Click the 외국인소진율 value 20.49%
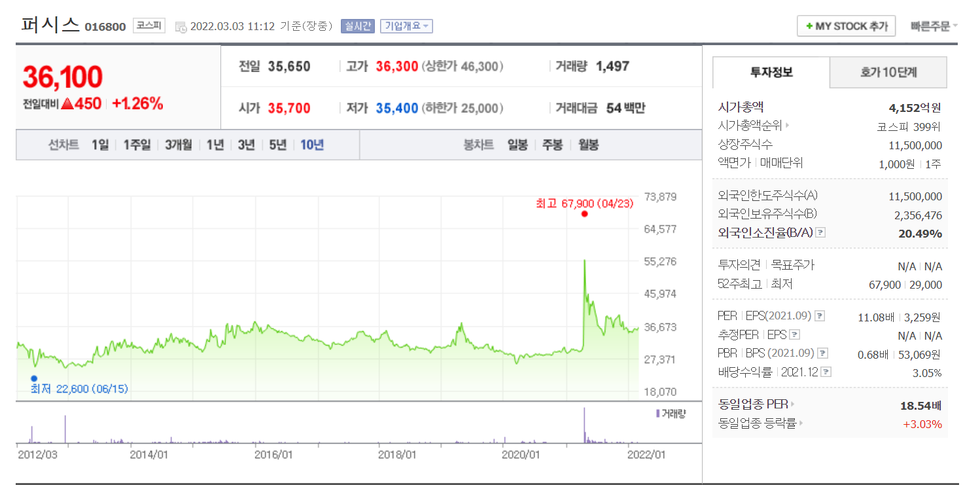This screenshot has height=485, width=980. (920, 234)
